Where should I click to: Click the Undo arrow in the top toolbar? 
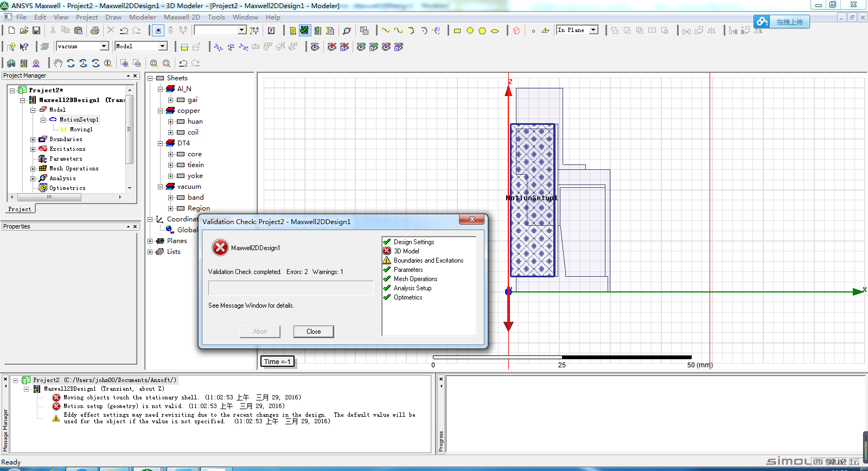click(x=124, y=30)
